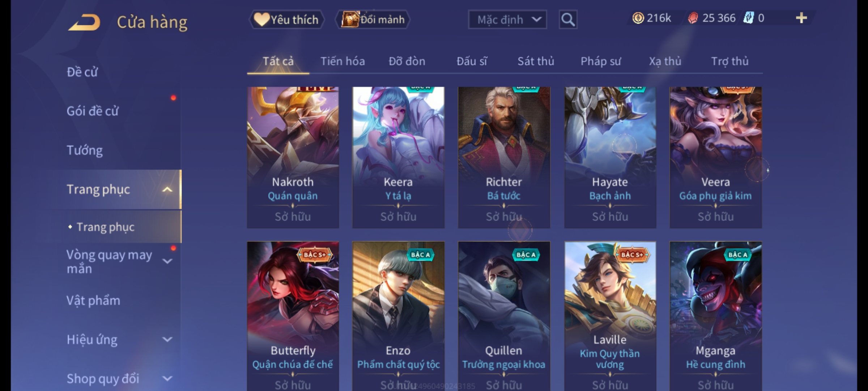Image resolution: width=868 pixels, height=391 pixels.
Task: Tap the plus icon to add currency
Action: 801,18
